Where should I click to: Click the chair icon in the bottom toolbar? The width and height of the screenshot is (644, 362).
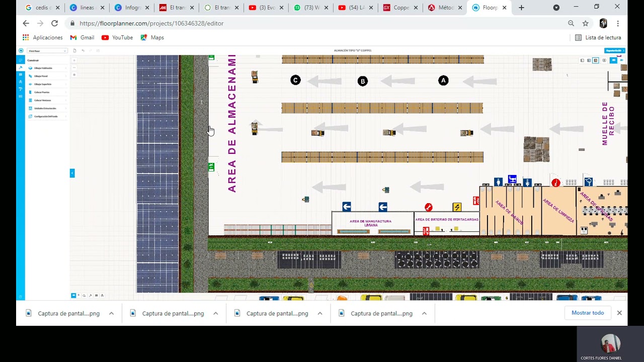click(x=102, y=296)
